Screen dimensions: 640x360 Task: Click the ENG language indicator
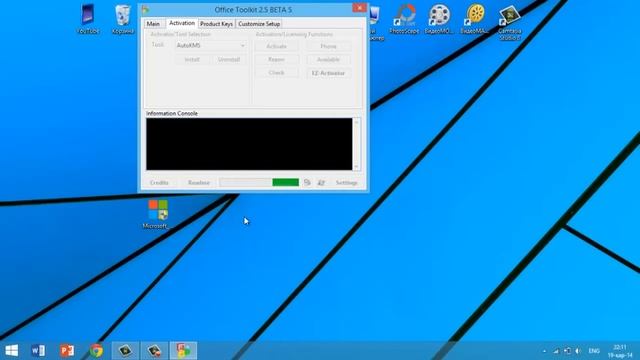(x=594, y=351)
